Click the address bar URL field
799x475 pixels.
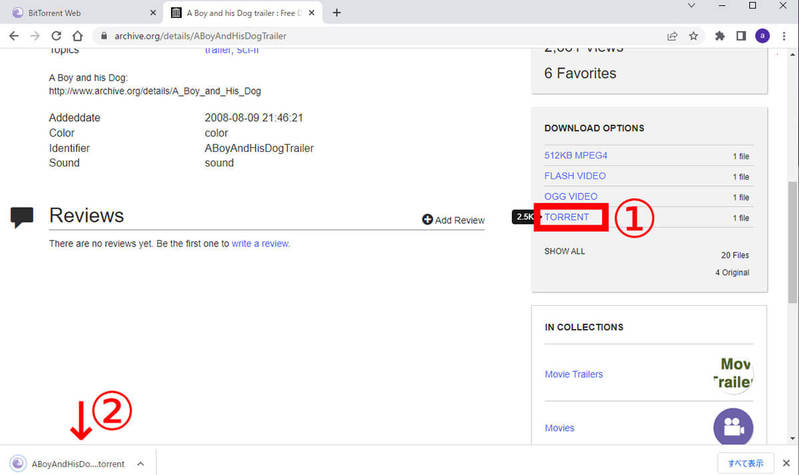click(x=377, y=36)
